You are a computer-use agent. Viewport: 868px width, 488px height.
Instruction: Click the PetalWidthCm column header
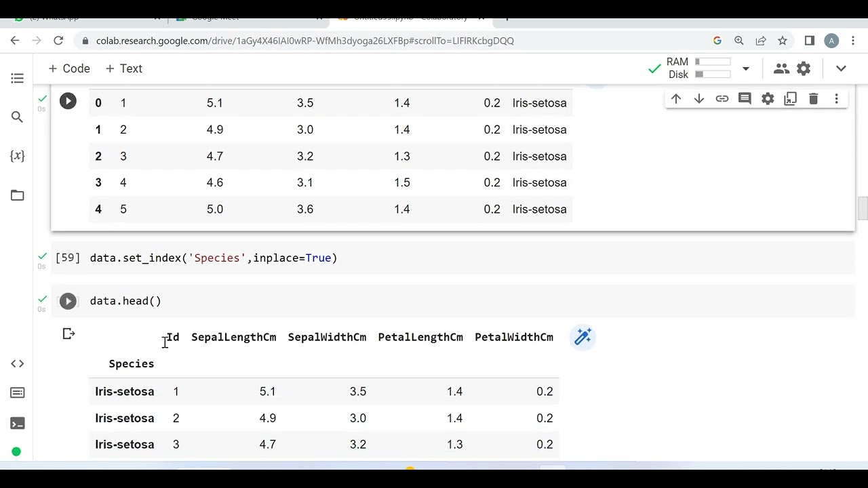pyautogui.click(x=514, y=337)
